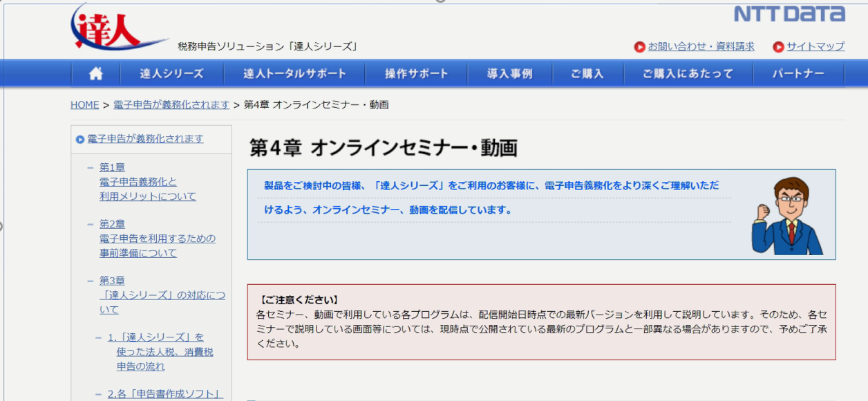Open サイトマップ link
Image resolution: width=868 pixels, height=401 pixels.
(x=815, y=46)
